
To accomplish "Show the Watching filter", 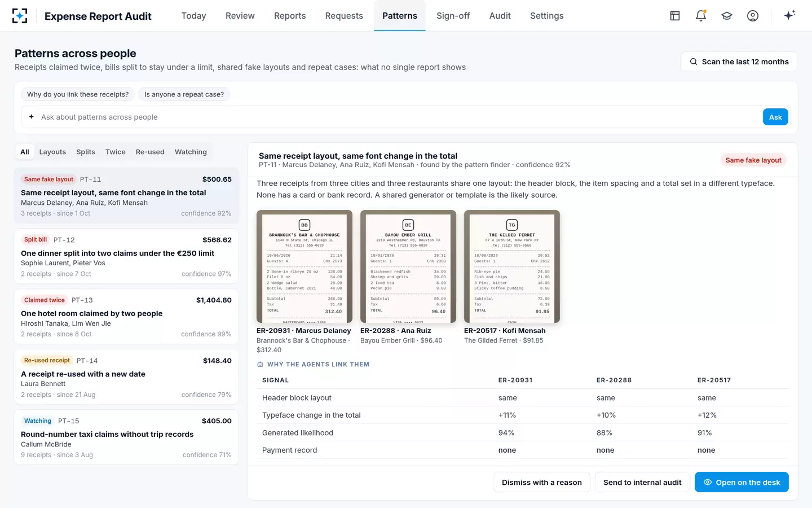I will pos(191,152).
